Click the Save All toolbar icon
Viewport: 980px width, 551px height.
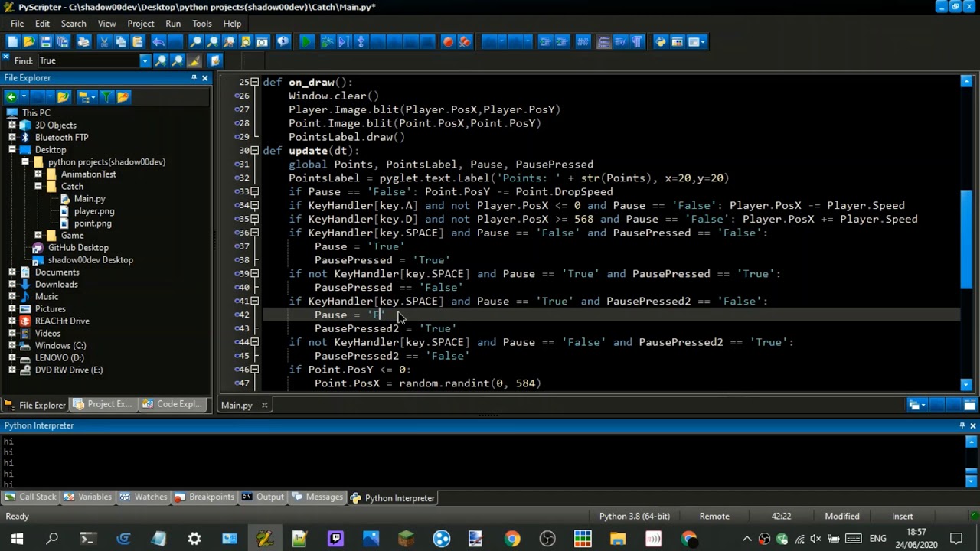point(62,41)
